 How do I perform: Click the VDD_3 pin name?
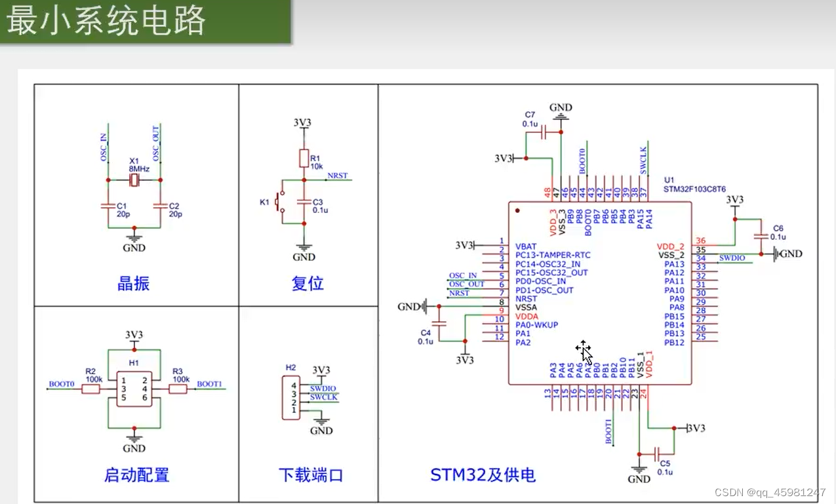(553, 222)
